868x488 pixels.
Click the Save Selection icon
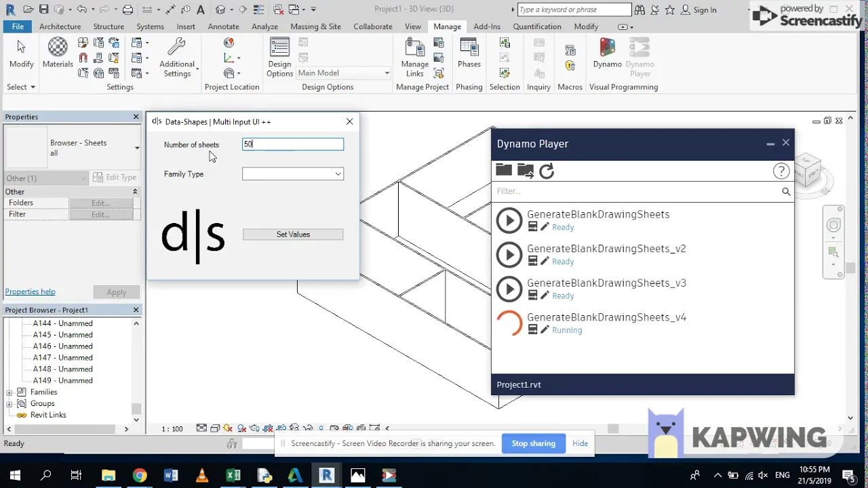point(505,43)
